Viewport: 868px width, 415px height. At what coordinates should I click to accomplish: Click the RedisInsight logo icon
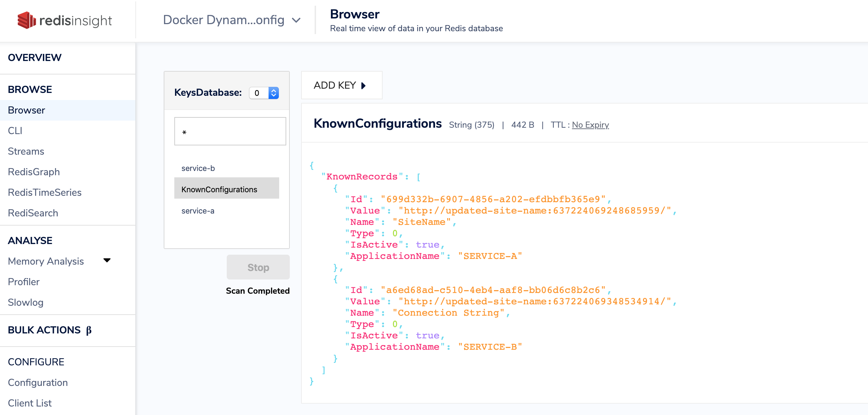point(27,20)
